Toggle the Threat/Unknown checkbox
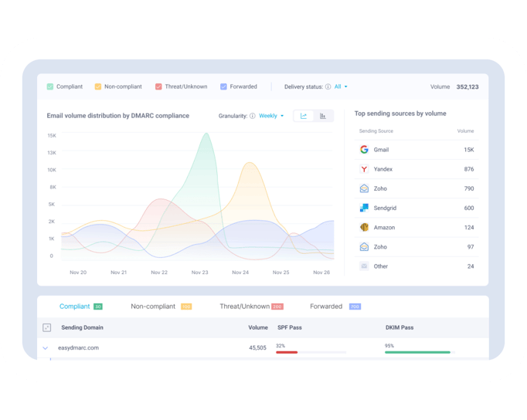Screen dimensions: 527x420 [158, 86]
